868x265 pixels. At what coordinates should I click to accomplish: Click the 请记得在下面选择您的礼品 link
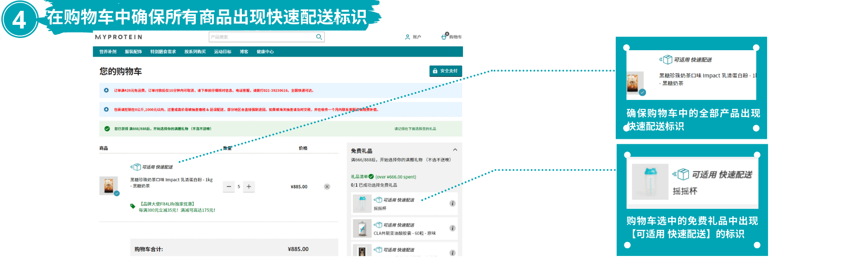(x=415, y=129)
